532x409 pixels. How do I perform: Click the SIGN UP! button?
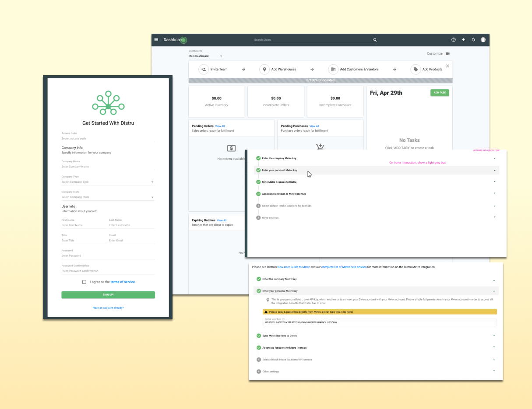tap(108, 295)
